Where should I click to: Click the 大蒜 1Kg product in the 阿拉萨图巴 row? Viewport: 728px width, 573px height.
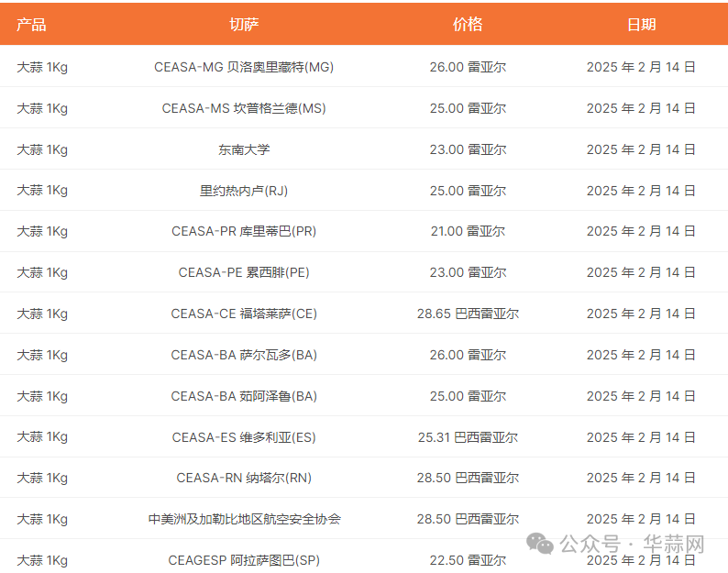tap(42, 560)
